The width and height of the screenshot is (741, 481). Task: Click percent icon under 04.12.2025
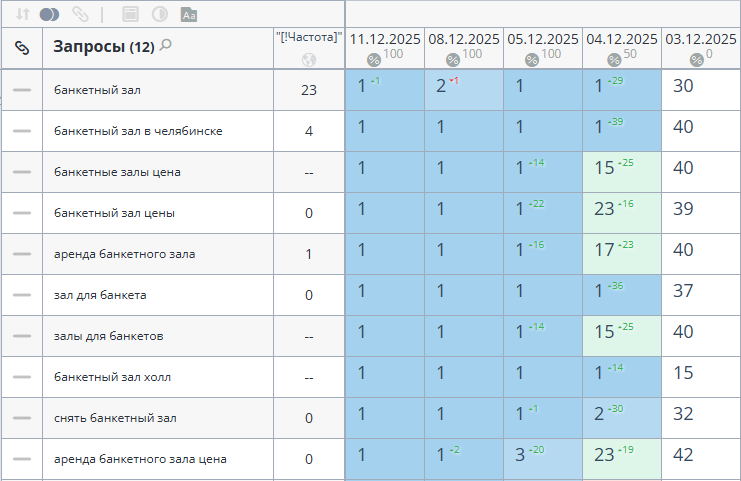(613, 59)
